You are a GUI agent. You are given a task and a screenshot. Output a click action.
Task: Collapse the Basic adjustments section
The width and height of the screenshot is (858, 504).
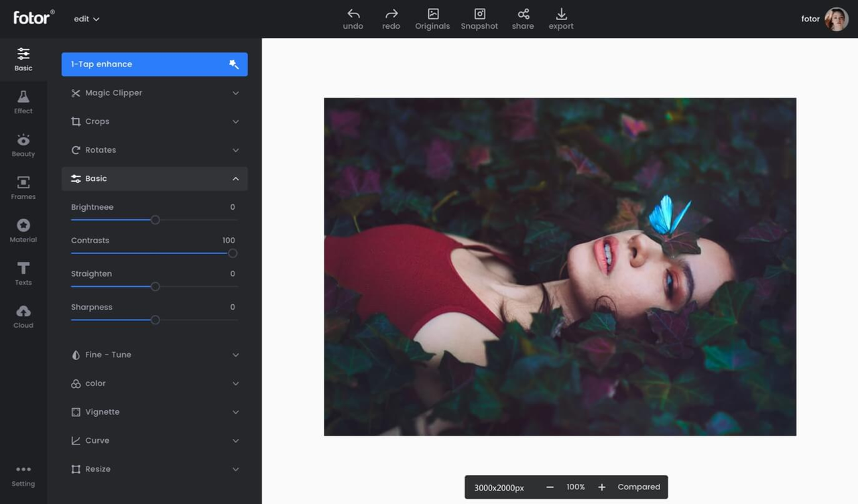point(154,178)
